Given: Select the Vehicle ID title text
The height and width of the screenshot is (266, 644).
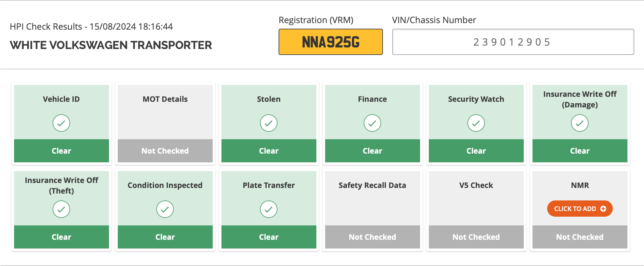Looking at the screenshot, I should pyautogui.click(x=61, y=99).
